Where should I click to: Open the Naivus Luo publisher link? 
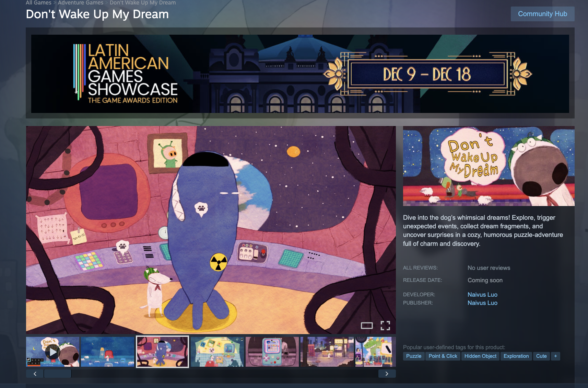tap(482, 303)
